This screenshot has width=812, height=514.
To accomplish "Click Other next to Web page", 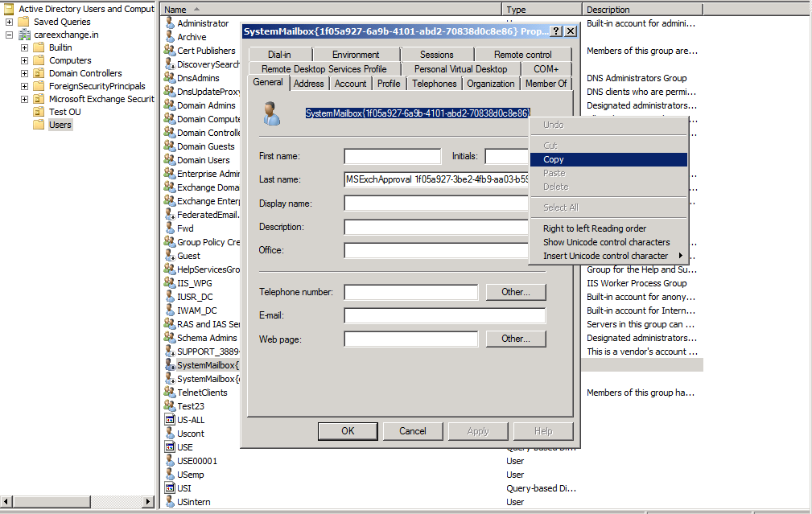I will pyautogui.click(x=516, y=339).
